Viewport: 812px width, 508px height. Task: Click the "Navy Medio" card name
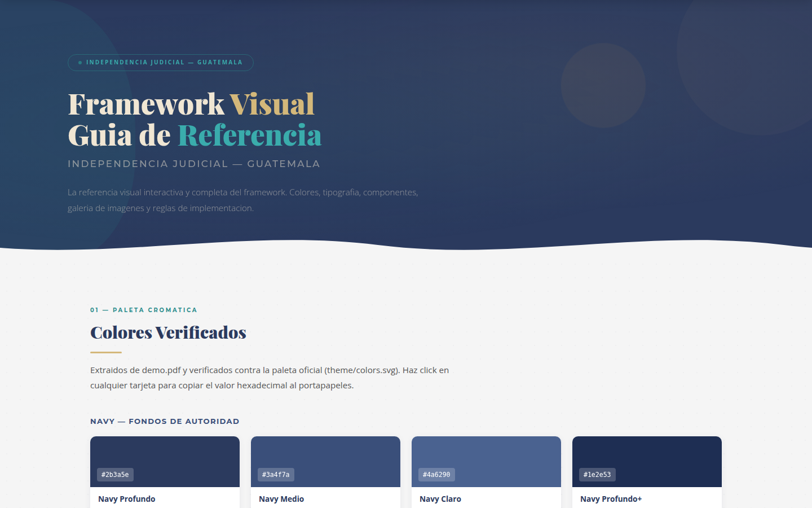(281, 499)
